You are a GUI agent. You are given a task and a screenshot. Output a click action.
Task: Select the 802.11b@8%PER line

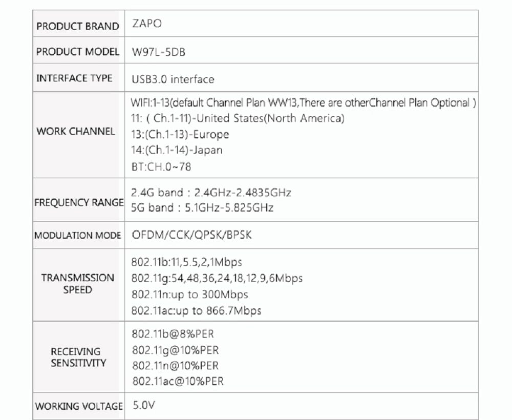(x=173, y=334)
